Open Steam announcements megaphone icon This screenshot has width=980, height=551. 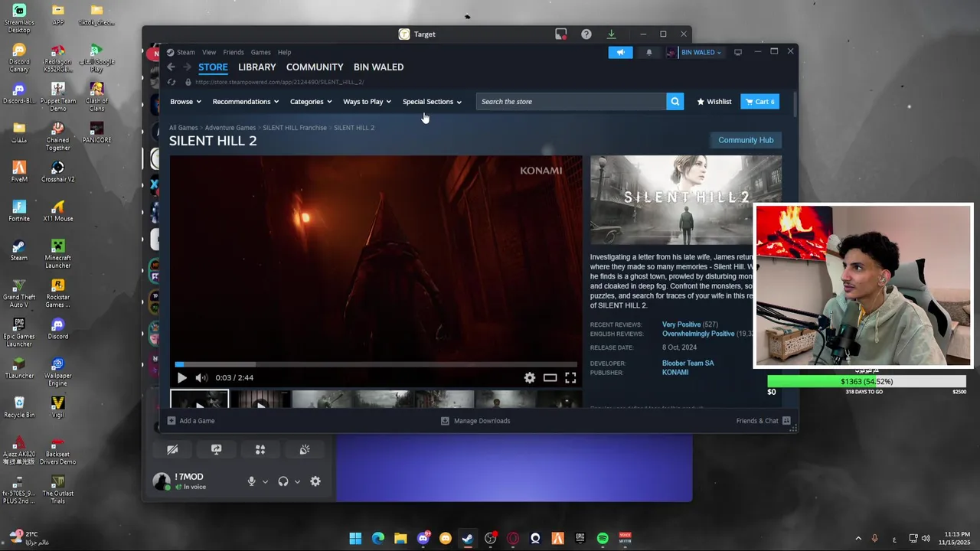[x=620, y=52]
